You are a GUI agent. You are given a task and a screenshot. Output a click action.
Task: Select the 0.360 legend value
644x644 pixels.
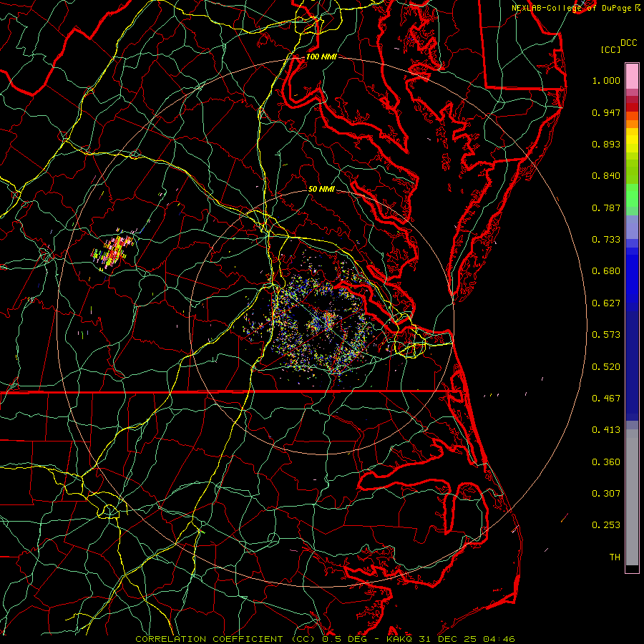click(606, 462)
